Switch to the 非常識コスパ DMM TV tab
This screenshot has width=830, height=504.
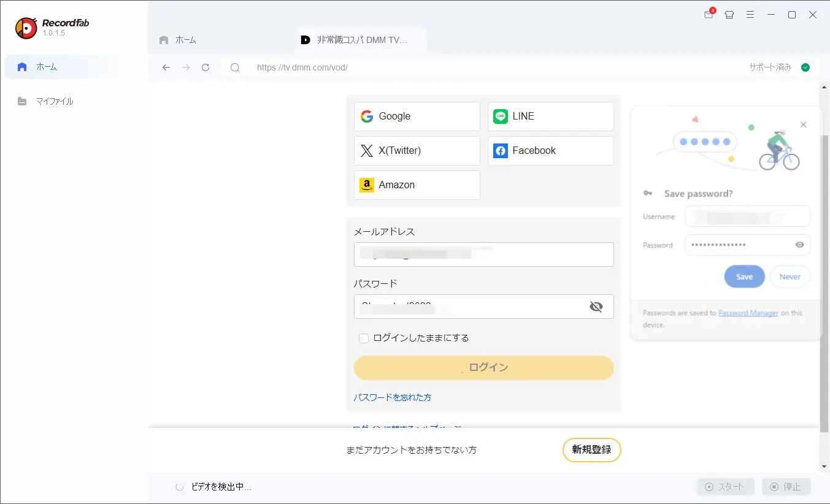[361, 40]
